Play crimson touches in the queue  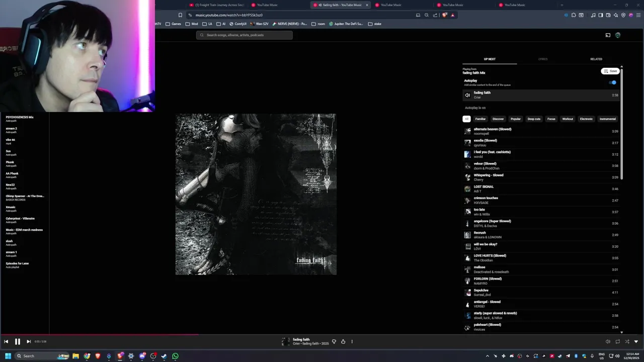pyautogui.click(x=541, y=200)
